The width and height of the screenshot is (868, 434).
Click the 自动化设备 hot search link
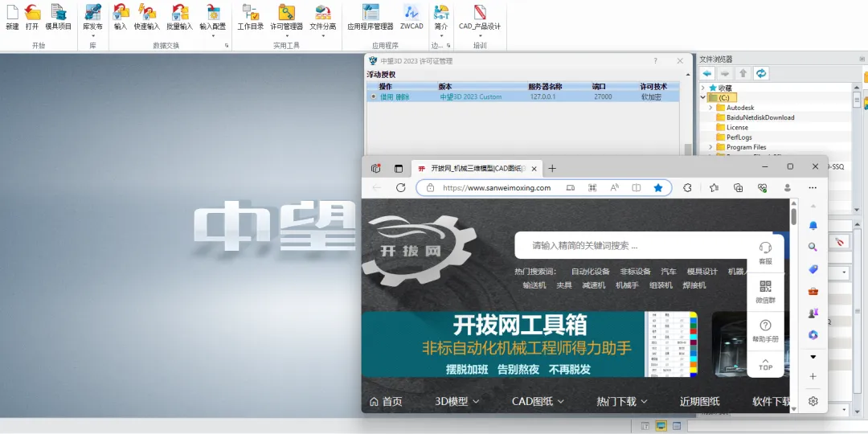(590, 272)
